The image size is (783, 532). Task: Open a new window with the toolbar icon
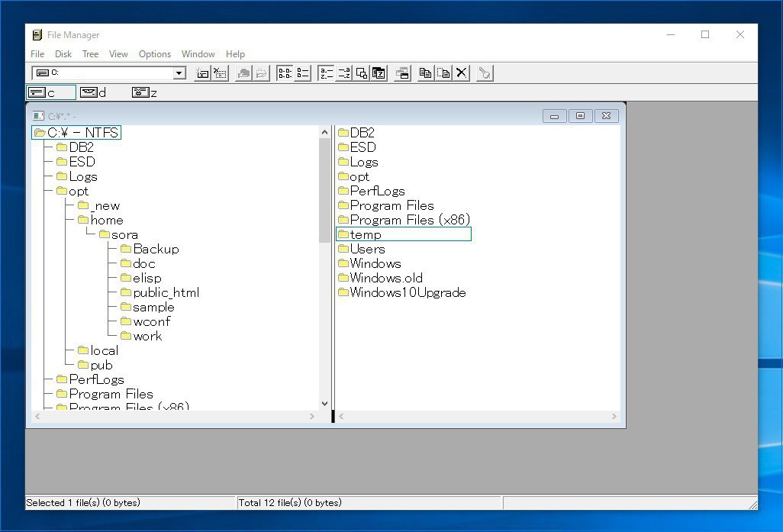click(403, 73)
